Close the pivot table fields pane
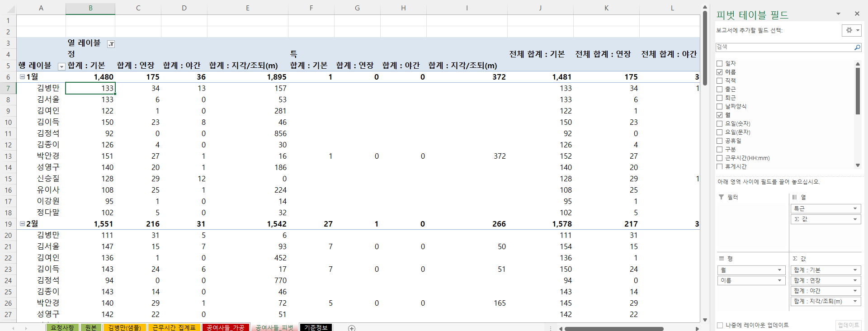Screen dimensions: 868x331 point(857,14)
